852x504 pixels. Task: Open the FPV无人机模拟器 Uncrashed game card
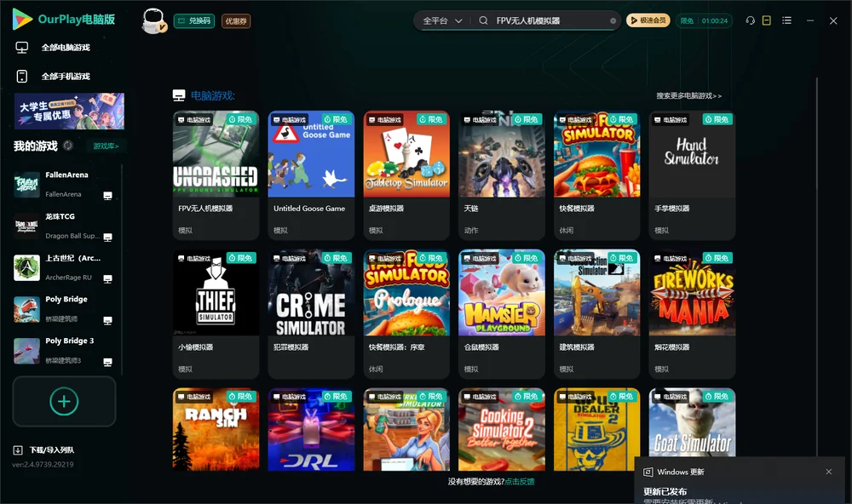pyautogui.click(x=216, y=175)
